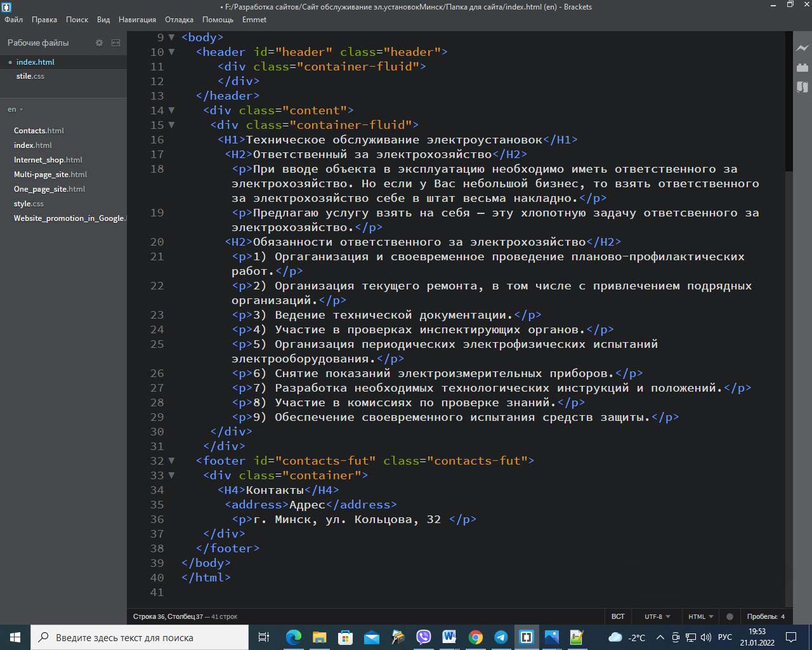Open the Отладка menu
This screenshot has width=812, height=650.
179,20
